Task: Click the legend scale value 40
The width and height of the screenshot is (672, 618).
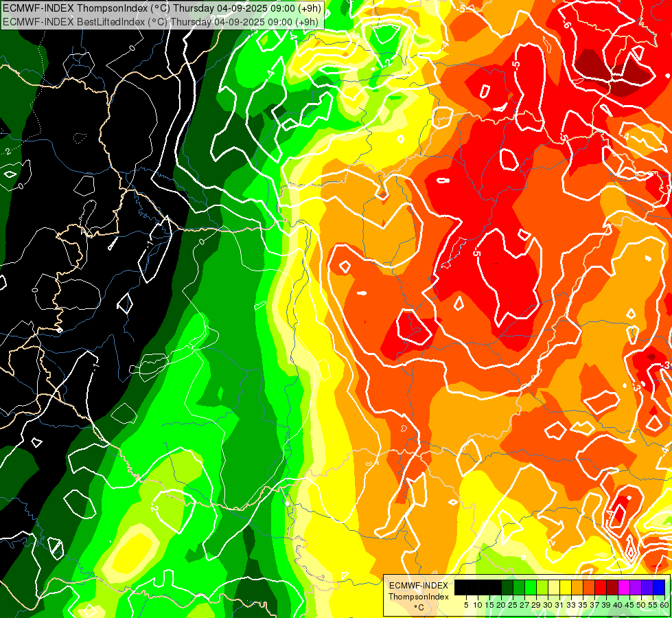Action: pyautogui.click(x=618, y=605)
